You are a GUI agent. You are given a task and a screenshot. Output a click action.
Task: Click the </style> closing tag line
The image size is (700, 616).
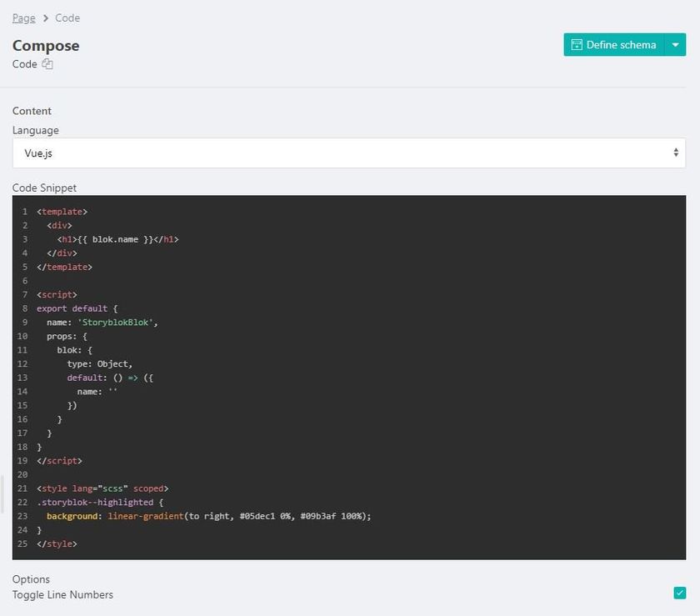click(57, 544)
